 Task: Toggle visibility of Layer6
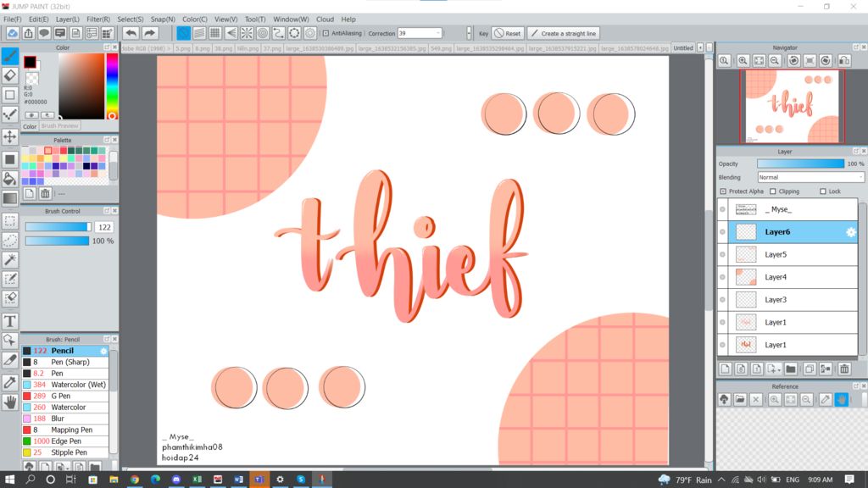coord(722,232)
